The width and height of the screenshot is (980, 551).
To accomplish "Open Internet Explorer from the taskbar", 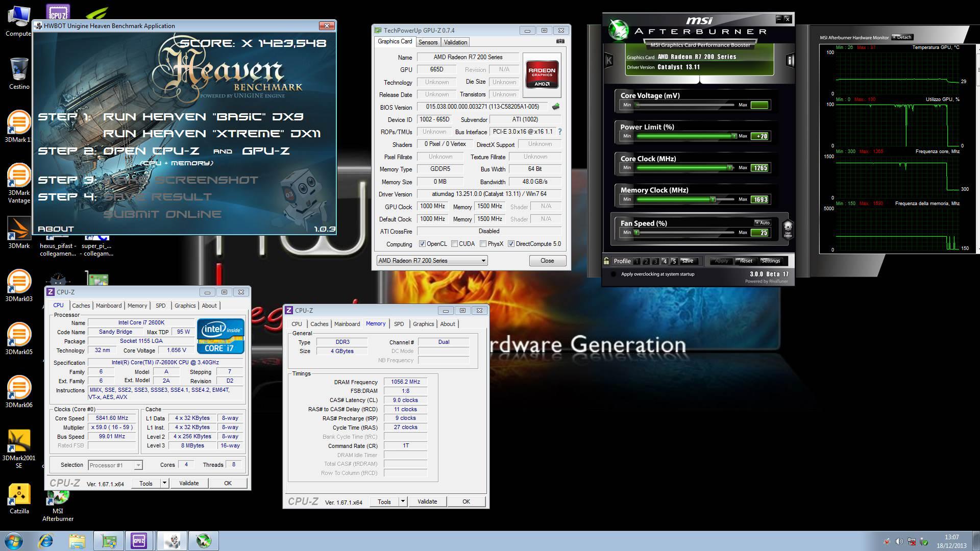I will 46,541.
